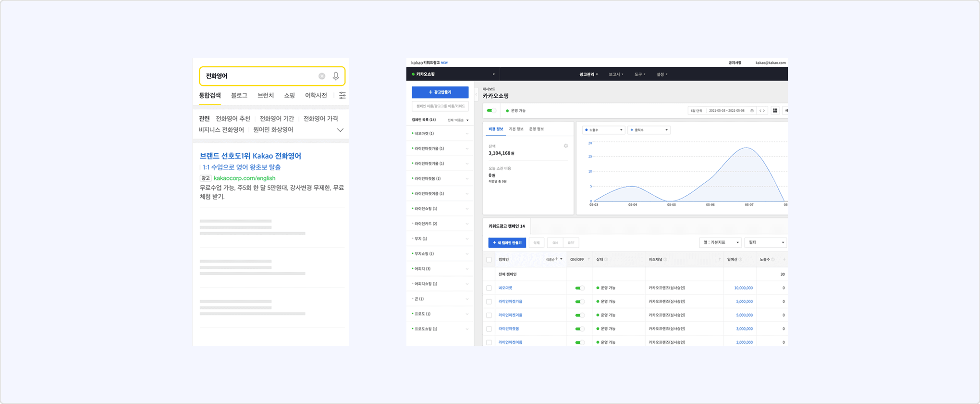Switch to the 기본 정보 tab
The width and height of the screenshot is (980, 404).
[x=516, y=129]
